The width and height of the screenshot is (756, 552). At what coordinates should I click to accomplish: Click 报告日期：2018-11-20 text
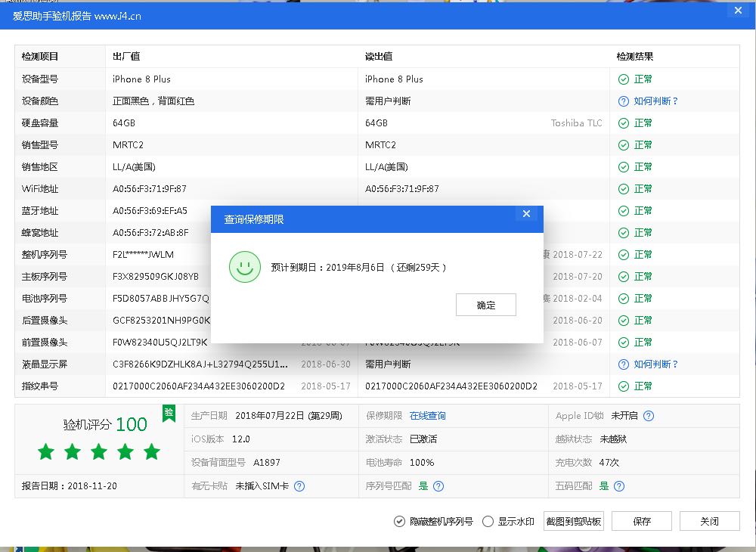point(69,486)
